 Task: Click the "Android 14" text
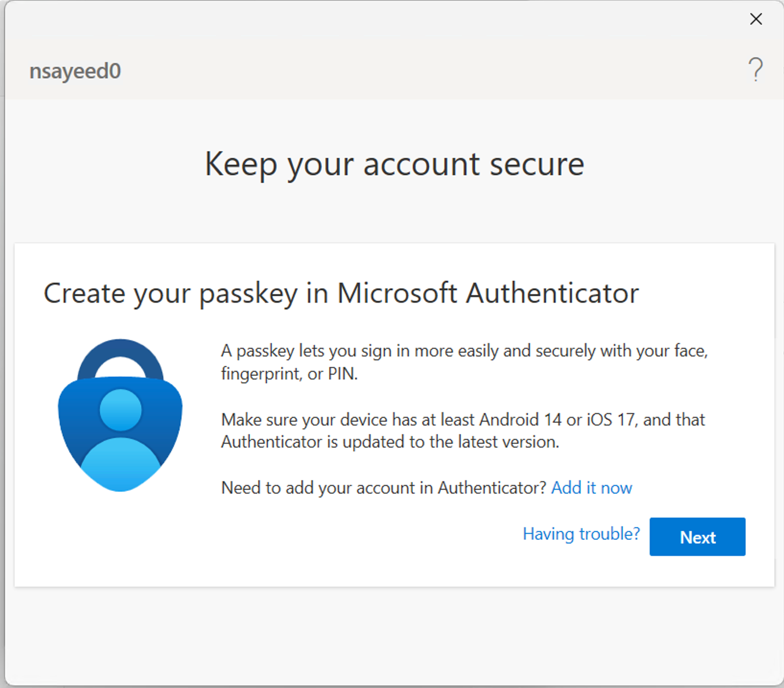520,420
